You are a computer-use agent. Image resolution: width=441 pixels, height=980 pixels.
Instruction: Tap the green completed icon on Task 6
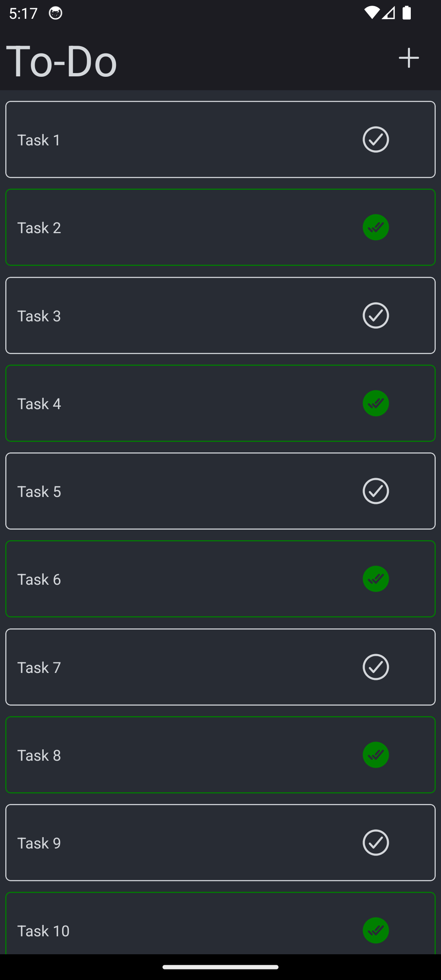(376, 579)
